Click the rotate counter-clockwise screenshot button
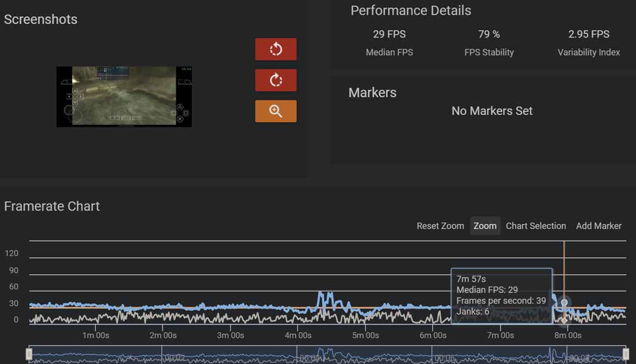 pos(276,49)
